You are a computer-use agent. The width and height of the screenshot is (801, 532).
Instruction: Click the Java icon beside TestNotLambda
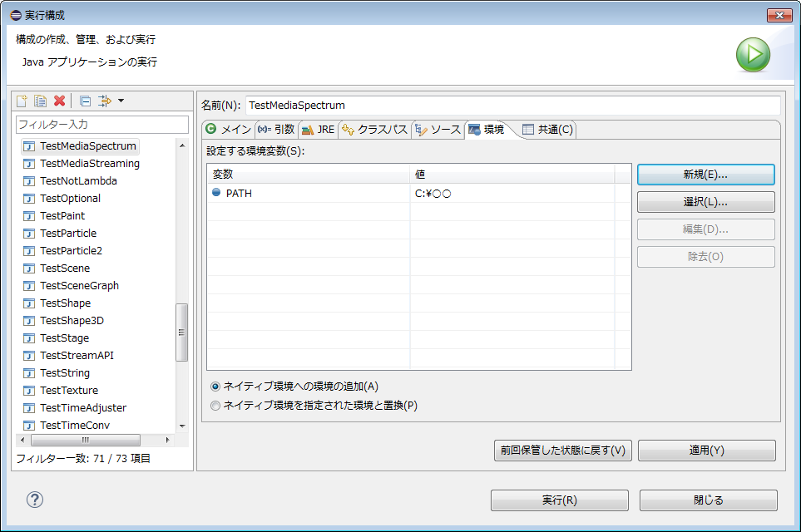(x=29, y=181)
